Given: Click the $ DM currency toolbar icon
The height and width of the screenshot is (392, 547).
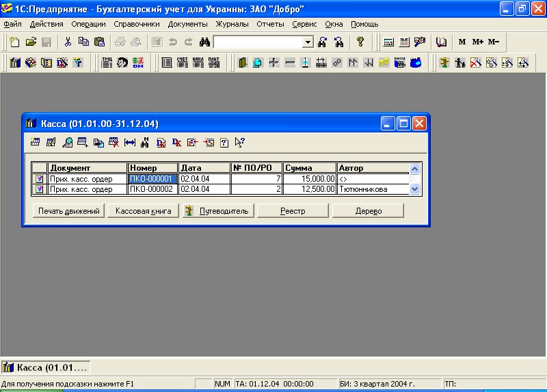Looking at the screenshot, I should (138, 63).
